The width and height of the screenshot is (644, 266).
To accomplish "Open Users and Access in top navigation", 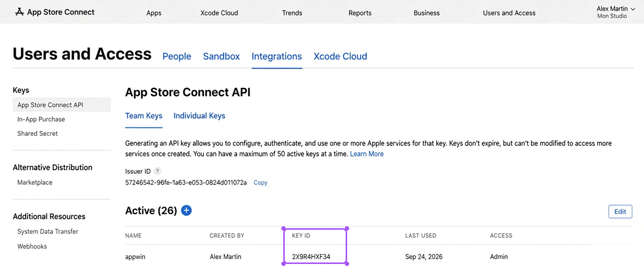I will click(509, 13).
